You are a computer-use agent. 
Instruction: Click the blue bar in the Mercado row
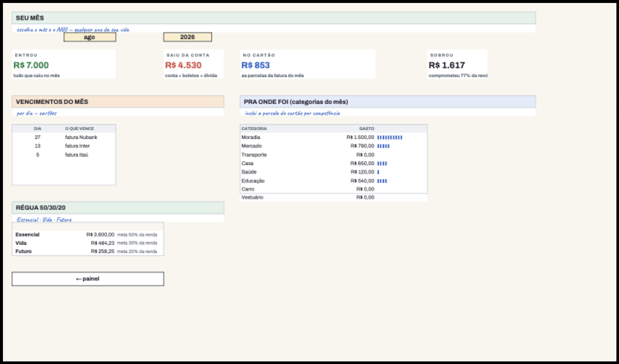tap(384, 146)
